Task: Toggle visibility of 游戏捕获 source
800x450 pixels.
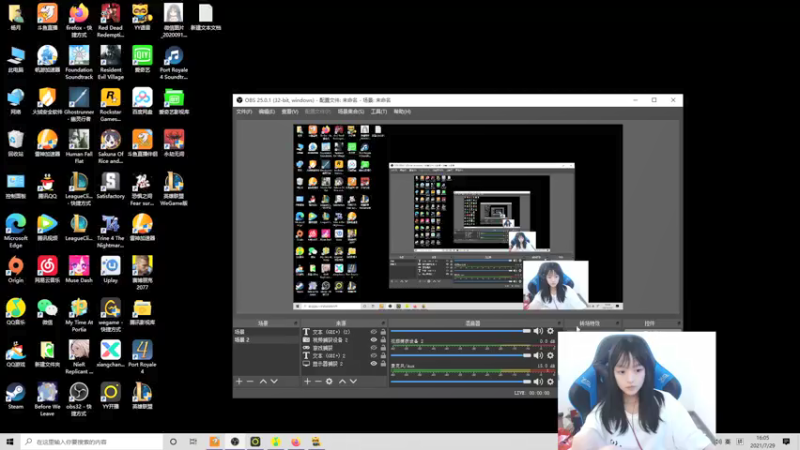Action: [x=373, y=348]
